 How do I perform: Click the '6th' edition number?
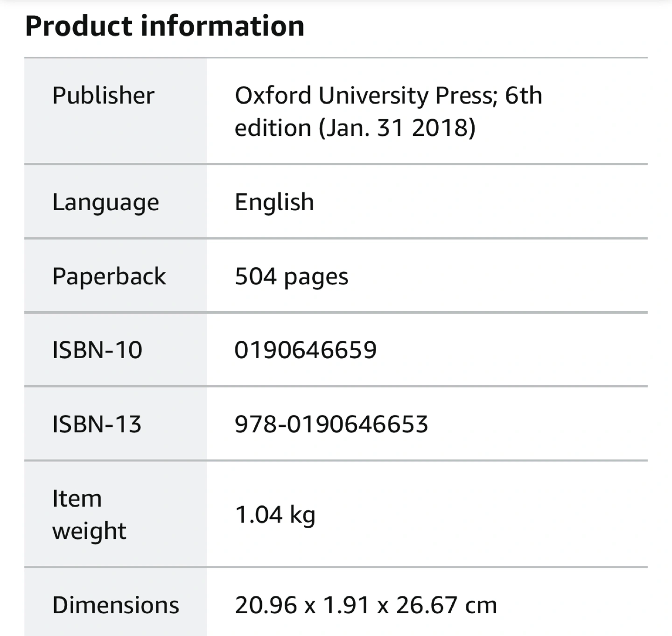[523, 95]
